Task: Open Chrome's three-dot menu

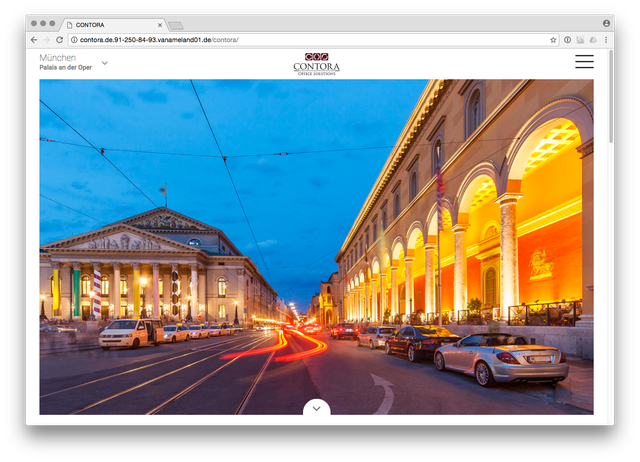Action: pos(605,40)
